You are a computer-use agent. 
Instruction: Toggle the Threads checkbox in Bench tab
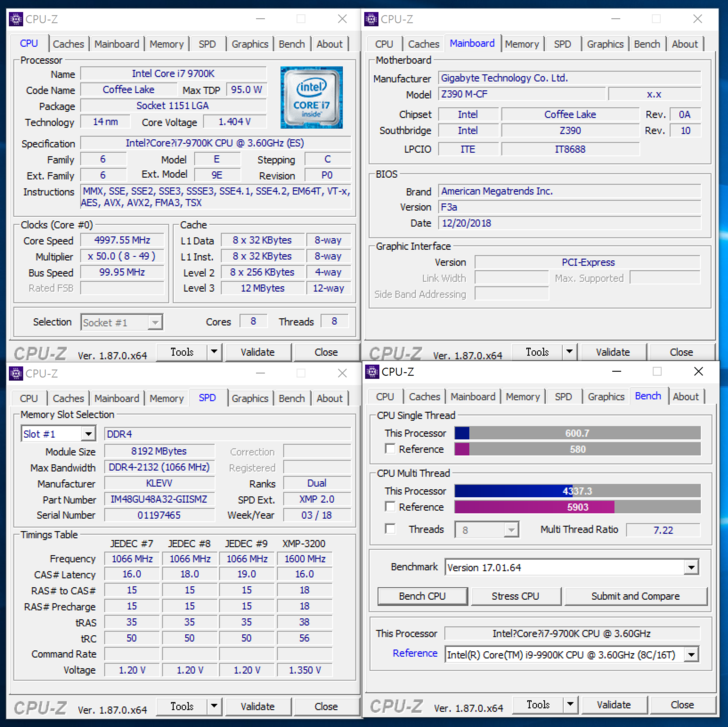tap(391, 530)
